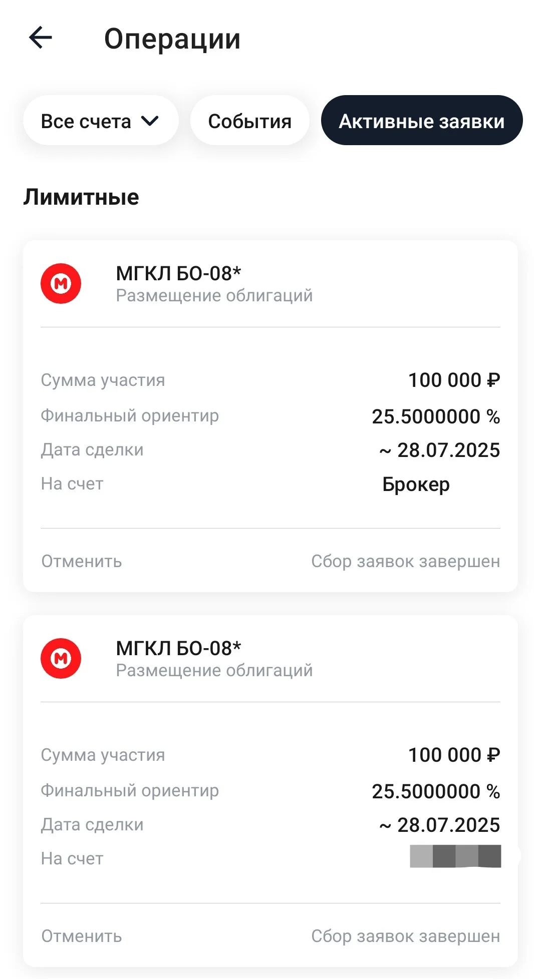Open first МГКЛ БО-08* order title
This screenshot has height=980, width=541.
tap(178, 273)
